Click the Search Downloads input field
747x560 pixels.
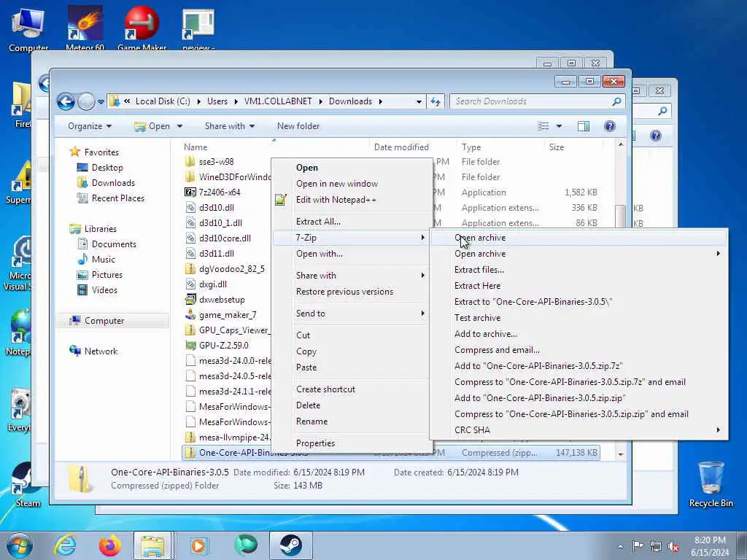532,101
